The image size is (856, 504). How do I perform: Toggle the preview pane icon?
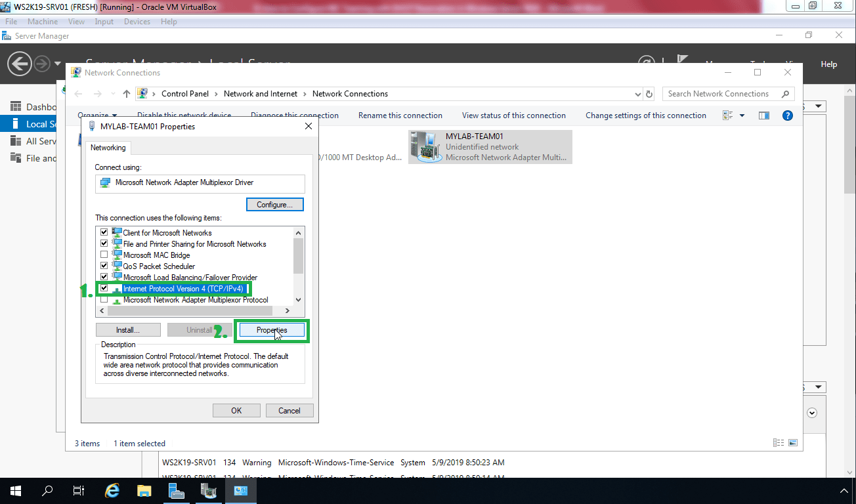(x=763, y=115)
